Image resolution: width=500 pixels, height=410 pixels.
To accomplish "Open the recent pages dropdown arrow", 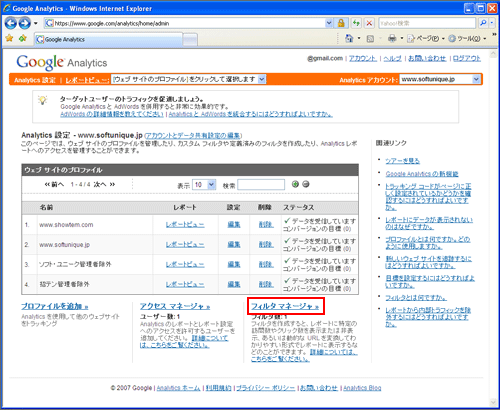I will tap(35, 23).
